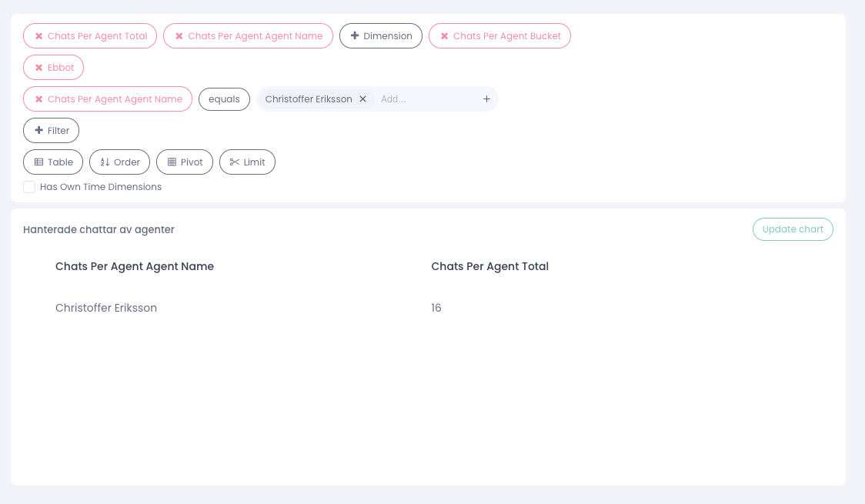Add a new Dimension
865x504 pixels.
coord(381,36)
